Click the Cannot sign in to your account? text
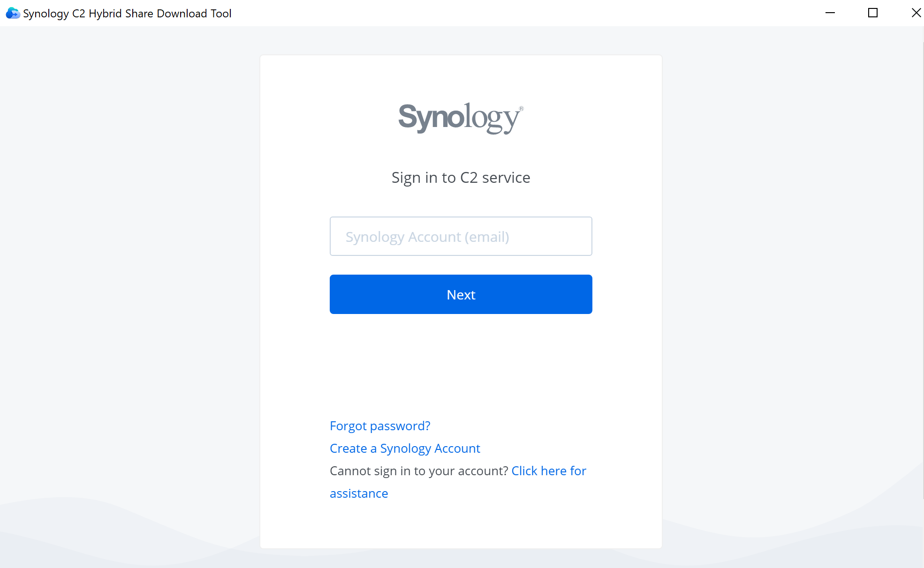Image resolution: width=924 pixels, height=568 pixels. pyautogui.click(x=419, y=471)
